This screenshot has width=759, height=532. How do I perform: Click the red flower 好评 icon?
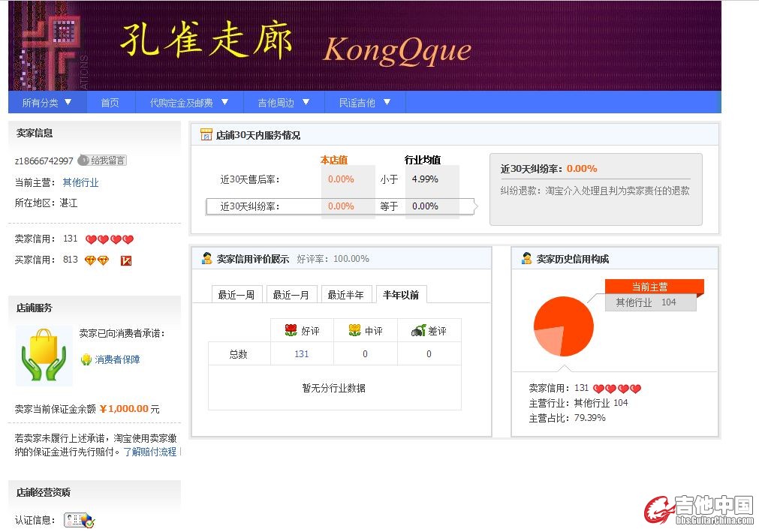(291, 330)
